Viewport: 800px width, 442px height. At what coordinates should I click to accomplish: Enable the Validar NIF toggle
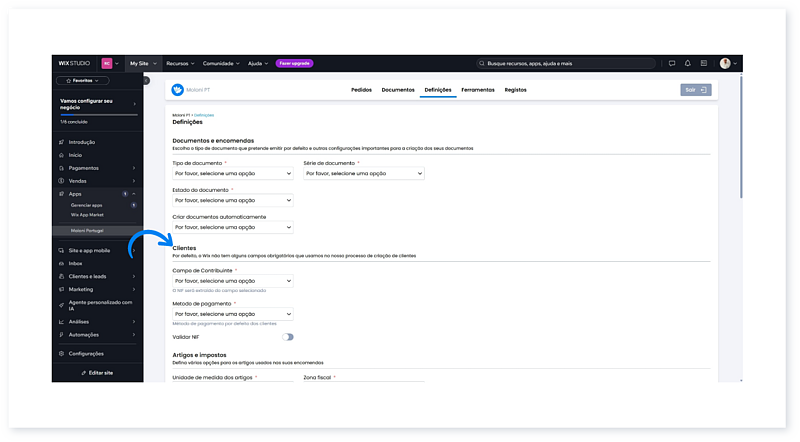click(x=288, y=337)
